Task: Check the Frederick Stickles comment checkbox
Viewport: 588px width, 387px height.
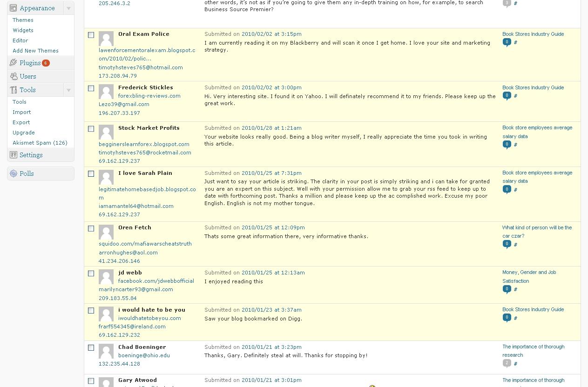Action: pyautogui.click(x=91, y=88)
